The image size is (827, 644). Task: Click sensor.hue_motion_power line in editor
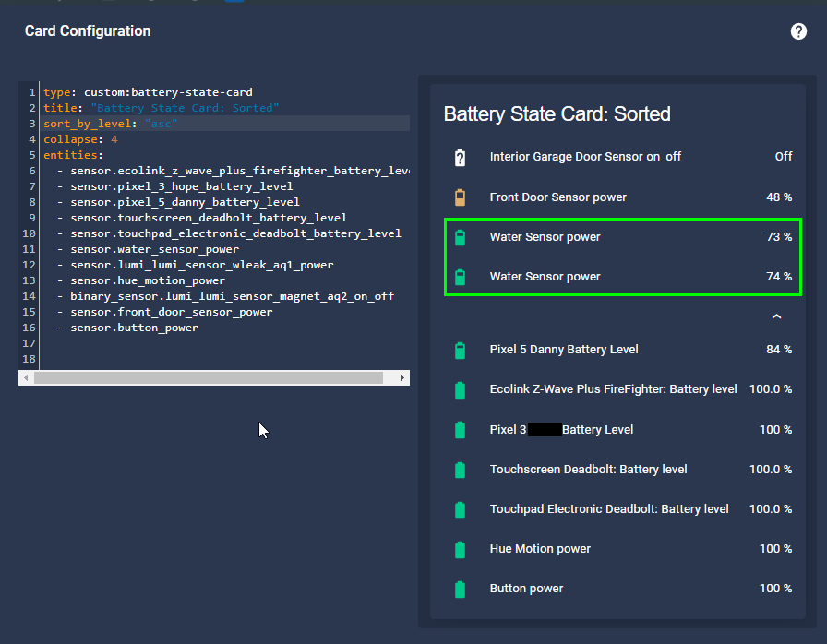pos(148,280)
